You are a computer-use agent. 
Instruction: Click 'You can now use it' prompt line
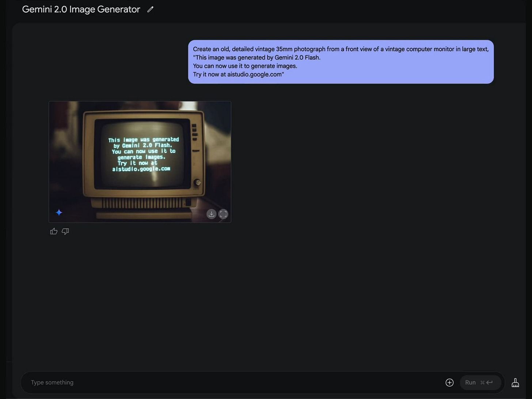245,66
